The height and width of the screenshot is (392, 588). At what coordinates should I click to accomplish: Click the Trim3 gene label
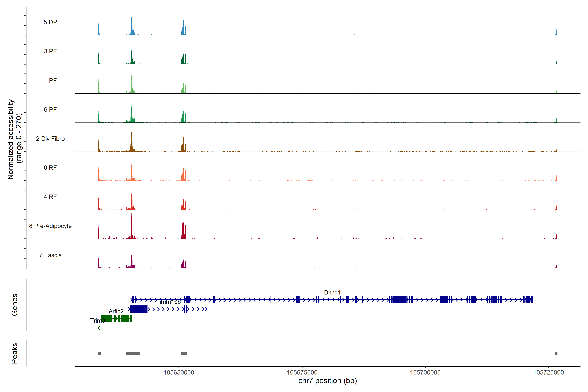coord(98,320)
